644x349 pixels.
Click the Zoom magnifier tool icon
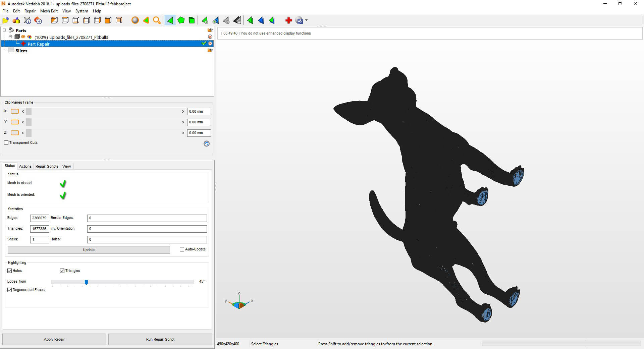click(157, 20)
